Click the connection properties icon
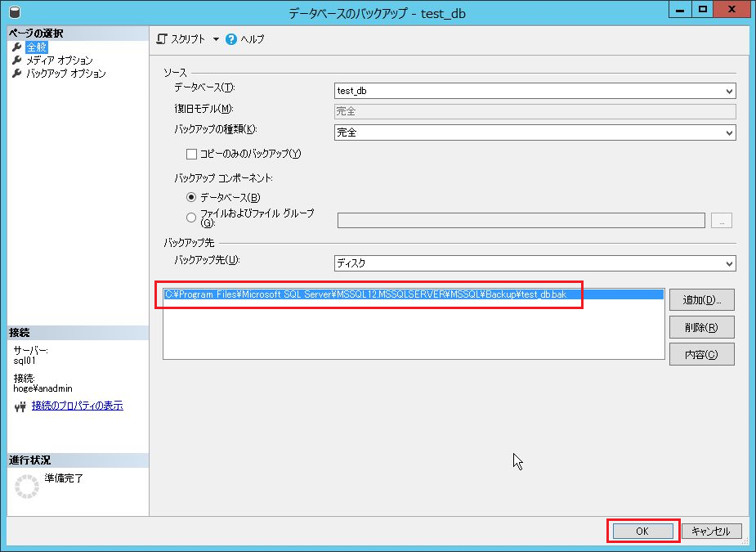The width and height of the screenshot is (756, 552). [20, 406]
